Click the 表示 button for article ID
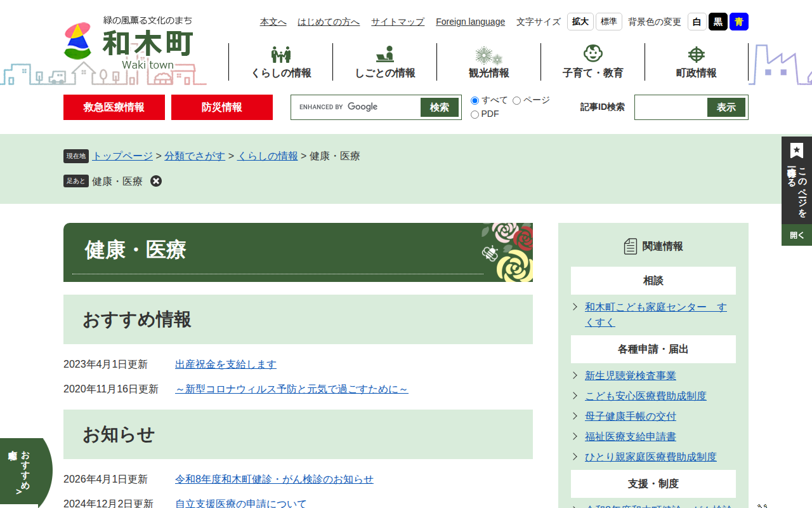 click(x=726, y=107)
